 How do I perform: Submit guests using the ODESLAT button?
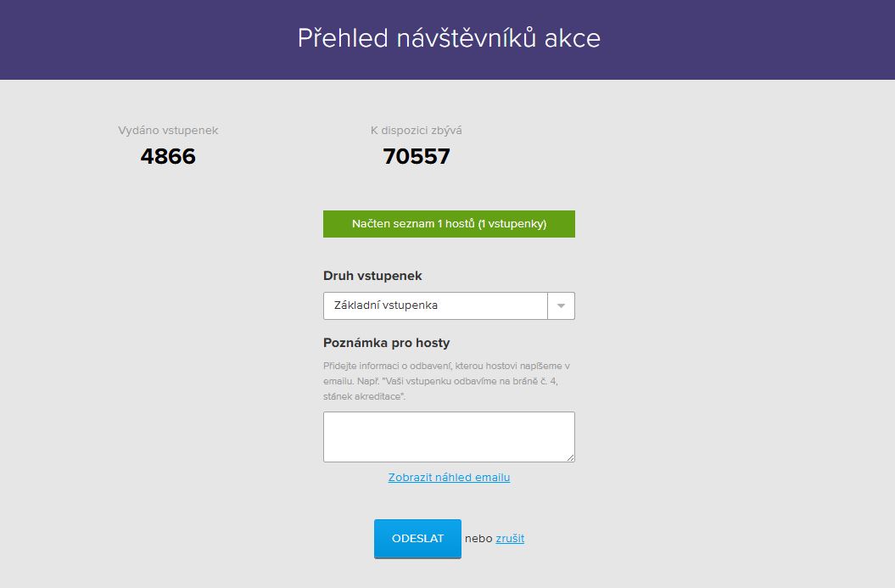point(417,538)
